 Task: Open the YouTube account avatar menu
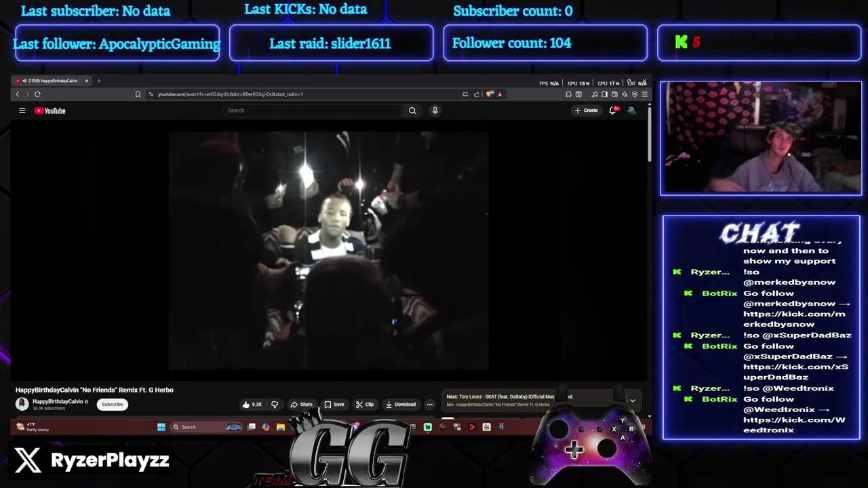click(x=631, y=110)
